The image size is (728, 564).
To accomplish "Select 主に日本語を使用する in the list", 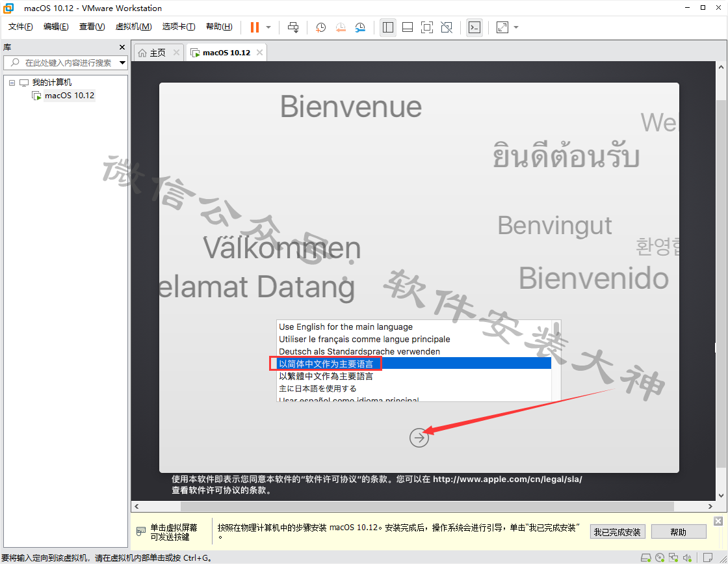I will point(413,388).
